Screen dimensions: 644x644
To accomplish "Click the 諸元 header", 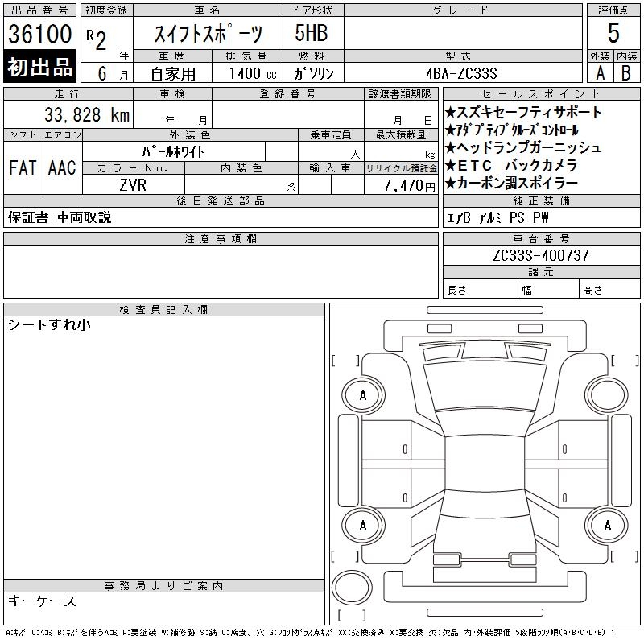I will click(x=541, y=272).
